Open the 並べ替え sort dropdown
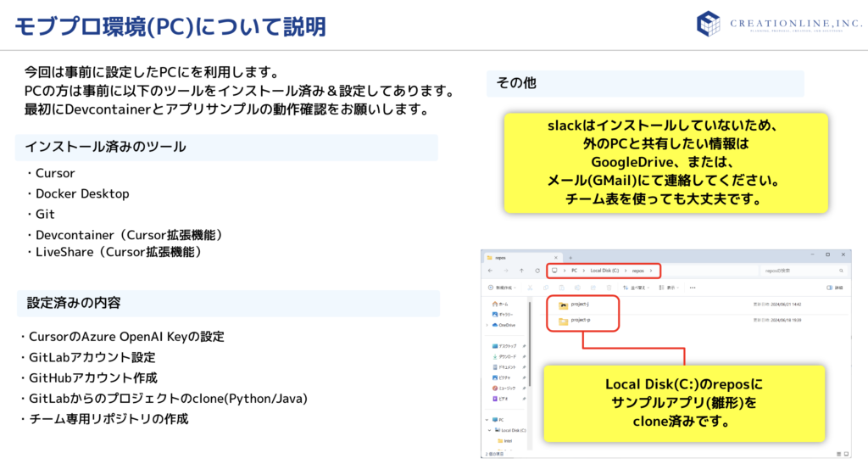The image size is (868, 464). tap(635, 288)
